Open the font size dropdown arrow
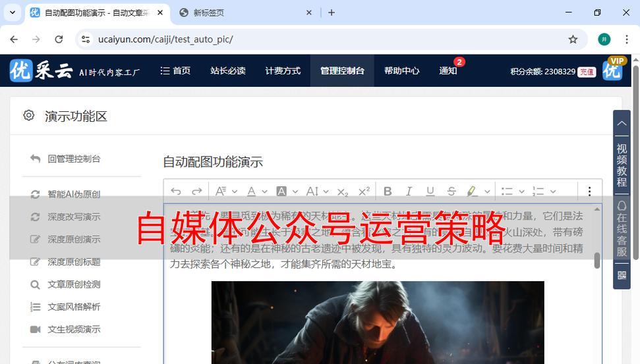This screenshot has height=364, width=640. coord(235,191)
